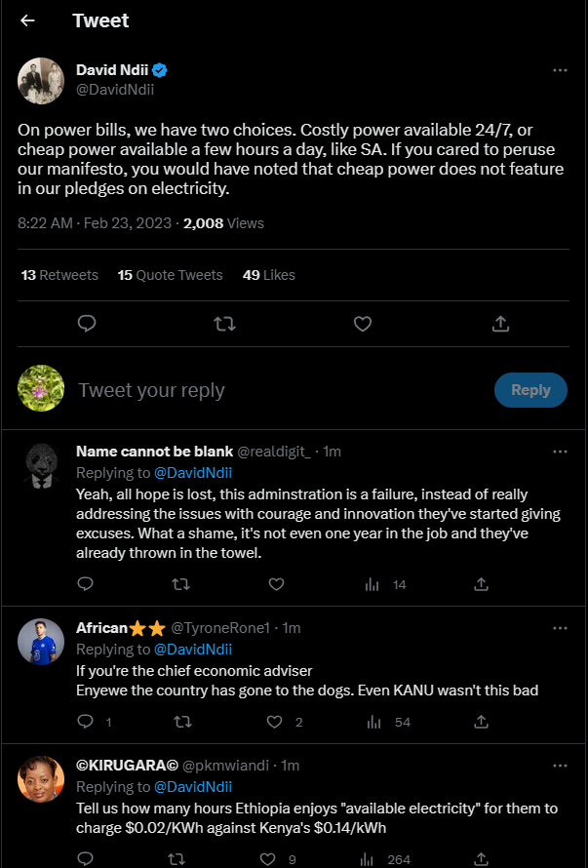
Task: Go back using the arrow icon
Action: click(x=27, y=20)
